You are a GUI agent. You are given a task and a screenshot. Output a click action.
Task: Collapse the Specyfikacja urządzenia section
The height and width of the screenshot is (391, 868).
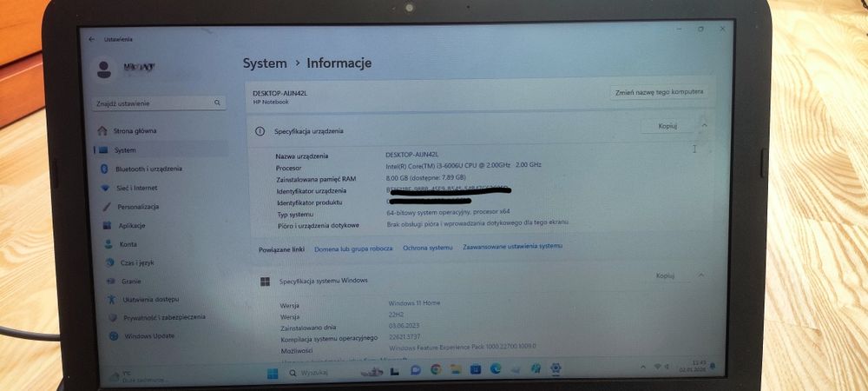[x=704, y=126]
